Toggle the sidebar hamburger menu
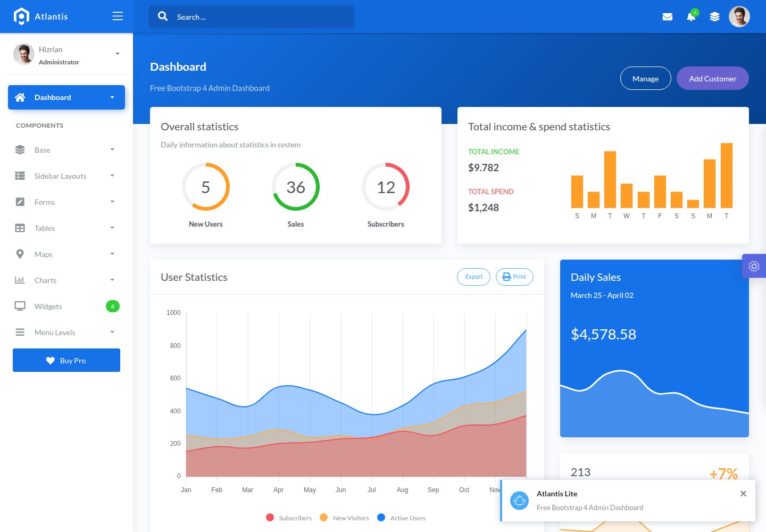Viewport: 766px width, 532px height. [x=118, y=16]
